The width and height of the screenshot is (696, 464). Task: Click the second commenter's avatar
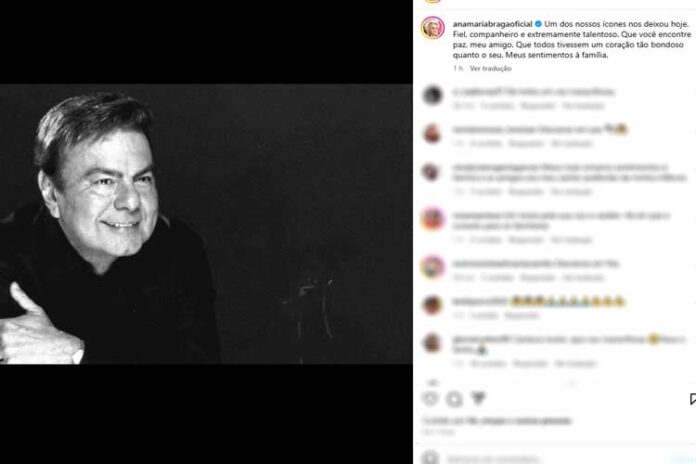pyautogui.click(x=432, y=133)
